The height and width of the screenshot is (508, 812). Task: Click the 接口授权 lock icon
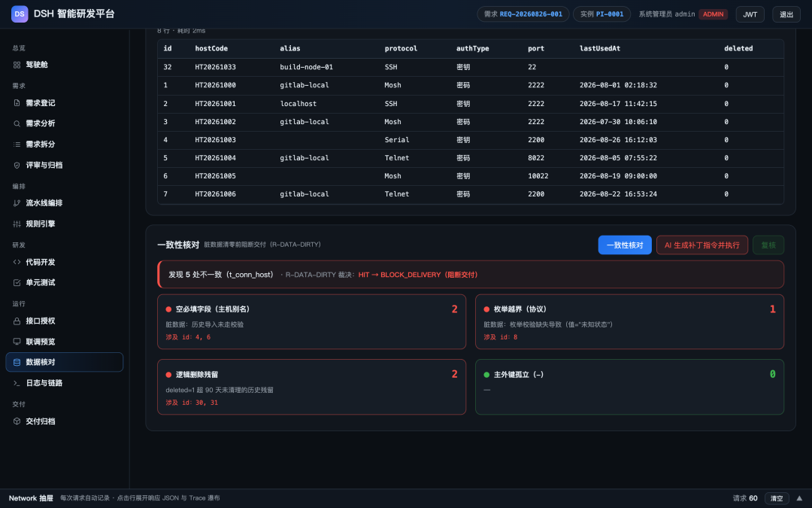(x=17, y=321)
